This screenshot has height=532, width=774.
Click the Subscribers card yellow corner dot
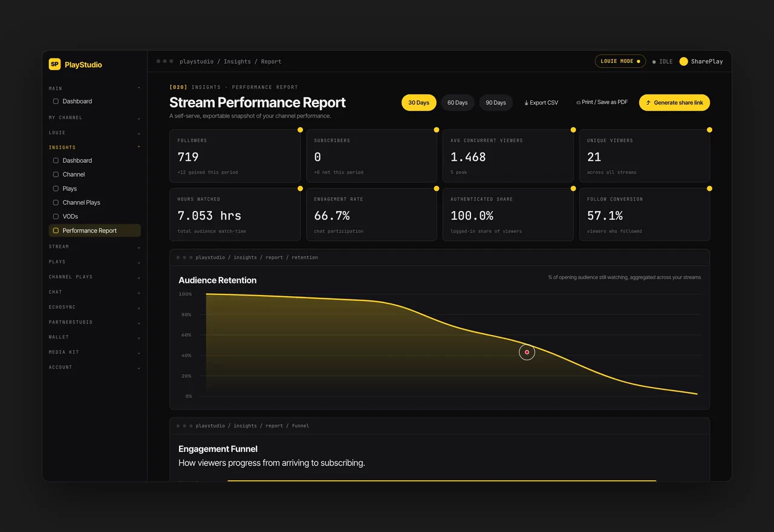[437, 130]
